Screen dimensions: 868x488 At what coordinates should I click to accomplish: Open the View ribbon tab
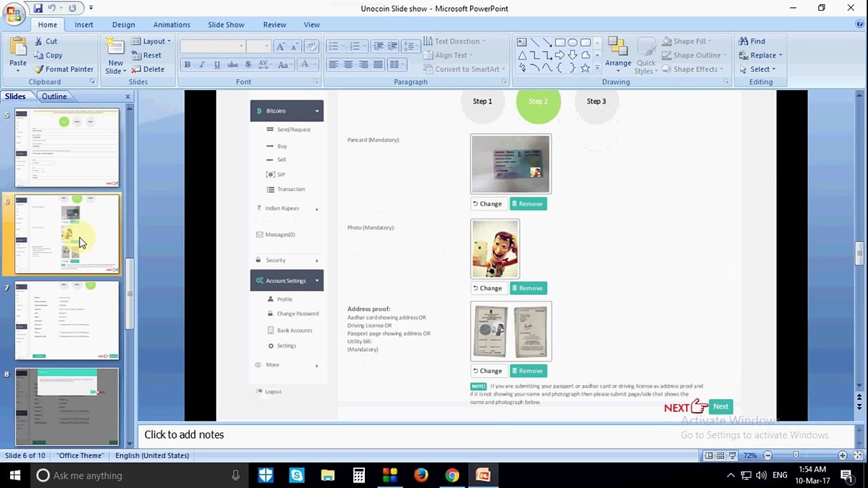coord(312,25)
